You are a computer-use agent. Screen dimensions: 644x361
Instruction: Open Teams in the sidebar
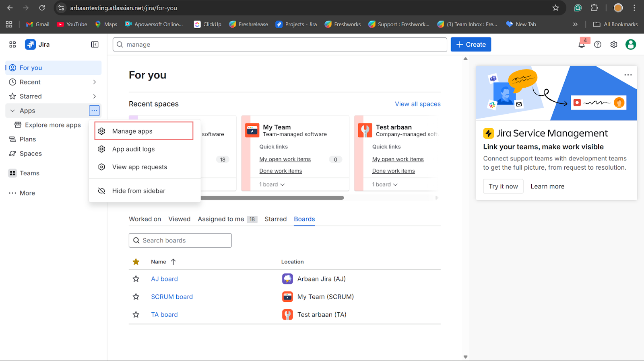[x=53, y=173]
